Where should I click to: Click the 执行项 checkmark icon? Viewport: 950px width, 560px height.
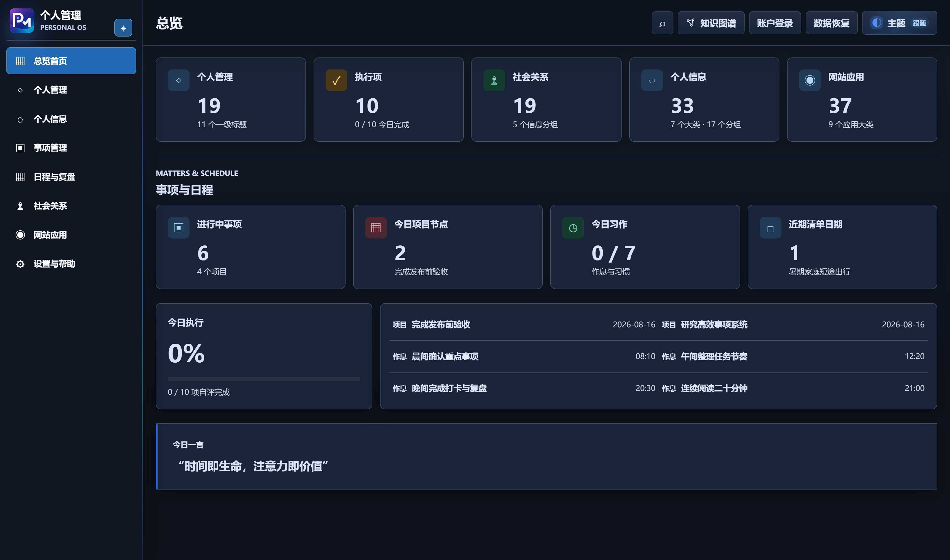coord(336,80)
